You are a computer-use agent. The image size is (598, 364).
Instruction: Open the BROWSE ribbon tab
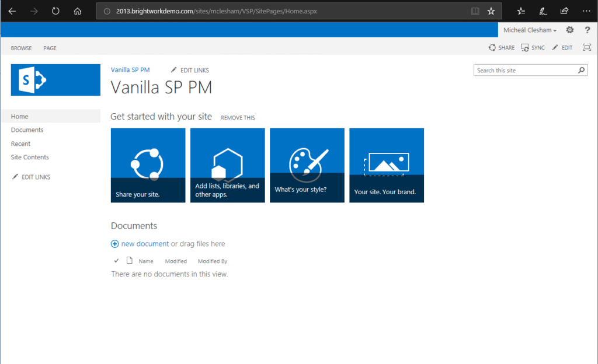point(22,48)
